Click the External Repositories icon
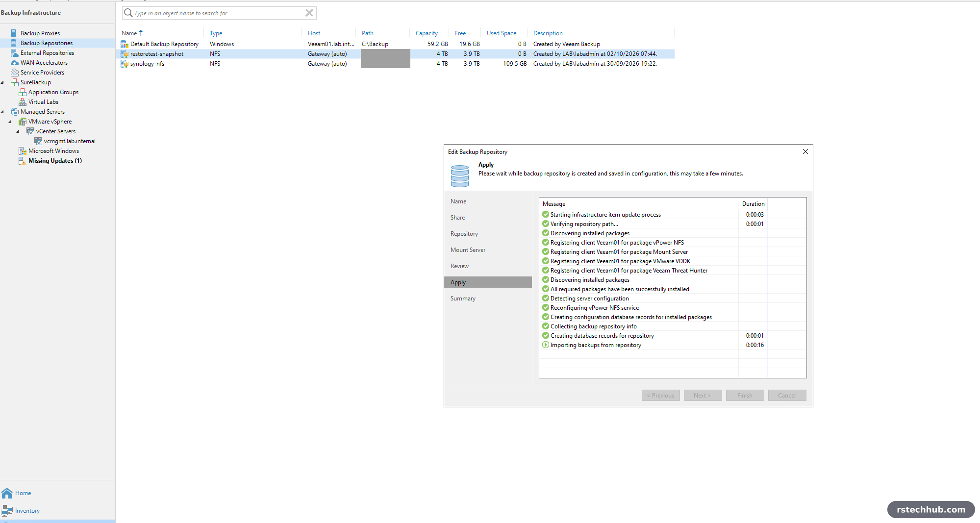The height and width of the screenshot is (523, 980). pyautogui.click(x=14, y=53)
